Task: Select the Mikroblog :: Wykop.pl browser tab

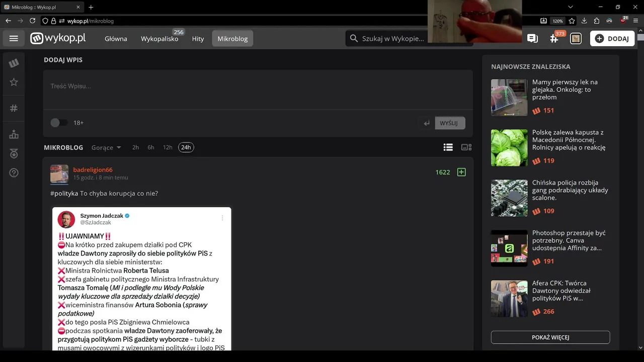Action: [41, 7]
